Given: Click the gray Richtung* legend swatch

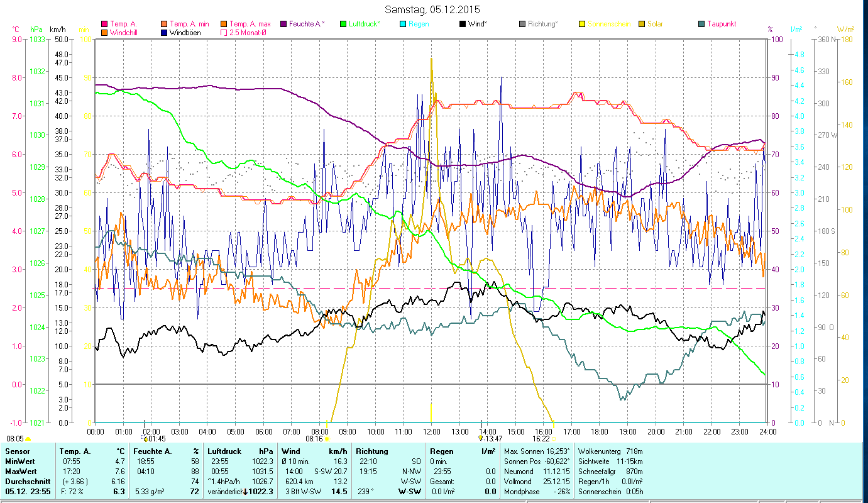Looking at the screenshot, I should tap(523, 24).
